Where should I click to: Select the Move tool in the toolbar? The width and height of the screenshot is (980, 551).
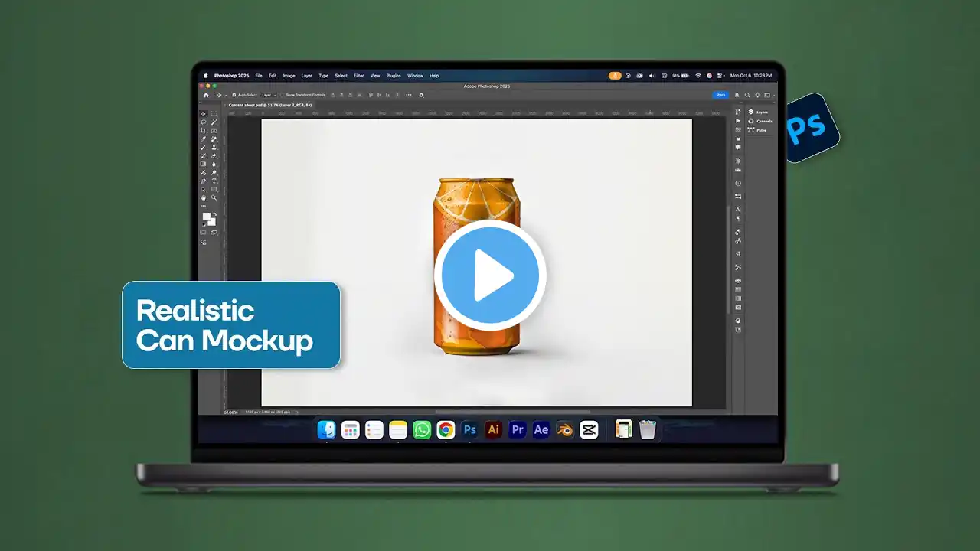coord(204,113)
